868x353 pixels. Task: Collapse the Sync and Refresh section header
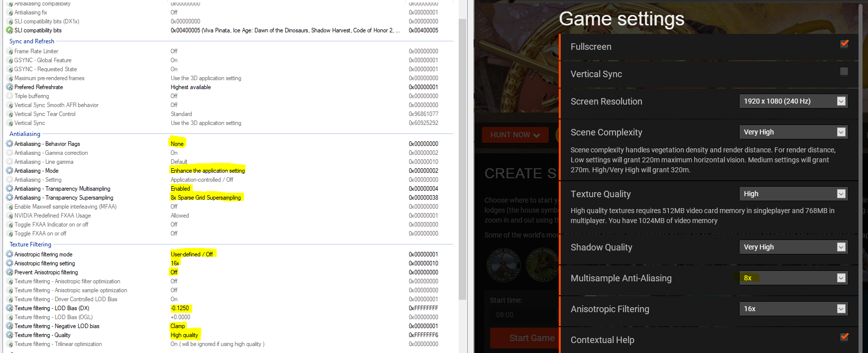click(x=32, y=41)
